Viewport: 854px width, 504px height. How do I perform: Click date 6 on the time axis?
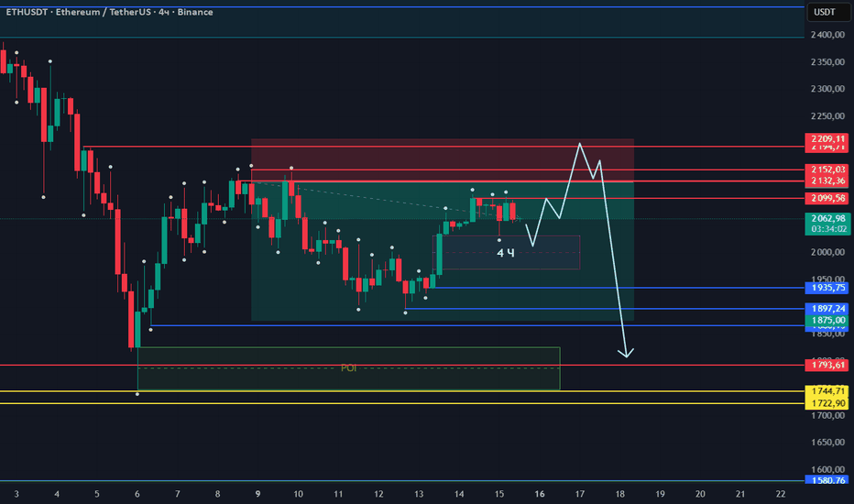pos(137,494)
